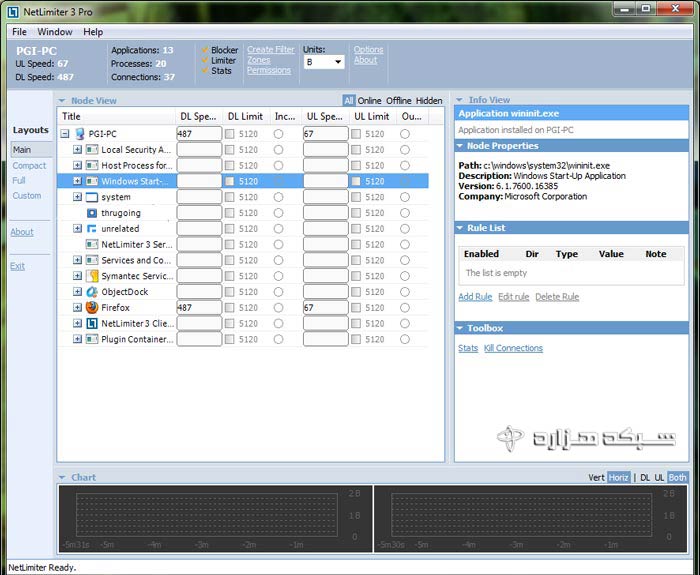Click the NetLimiter 3 Clie... icon

(92, 324)
